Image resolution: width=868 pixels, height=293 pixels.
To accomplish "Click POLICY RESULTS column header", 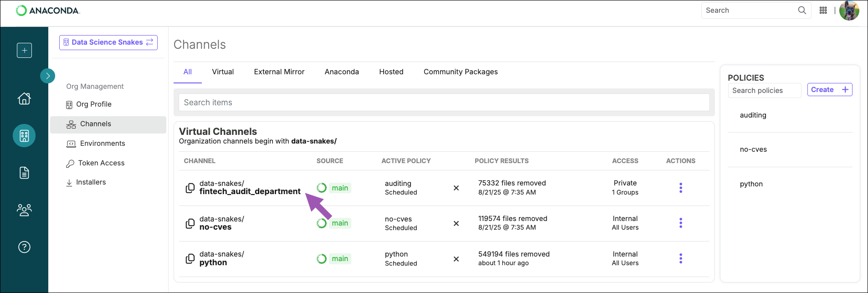I will point(502,161).
